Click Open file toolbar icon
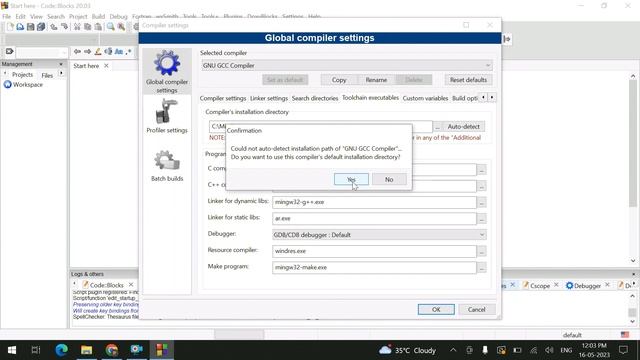Image resolution: width=640 pixels, height=360 pixels. coord(20,27)
